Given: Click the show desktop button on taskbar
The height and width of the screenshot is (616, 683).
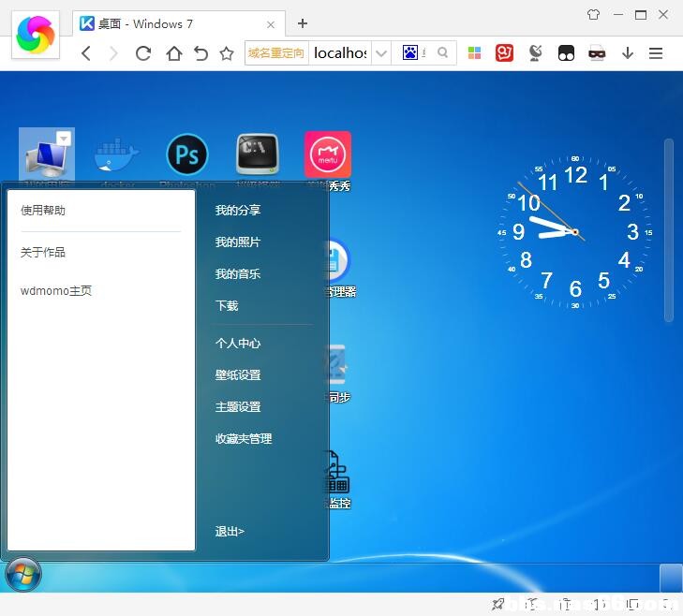Looking at the screenshot, I should [x=671, y=578].
